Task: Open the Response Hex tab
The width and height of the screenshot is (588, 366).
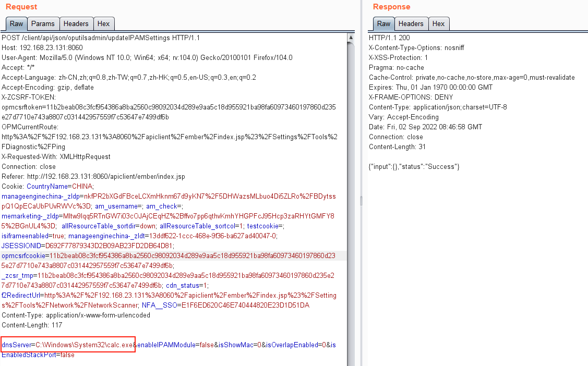Action: (x=438, y=23)
